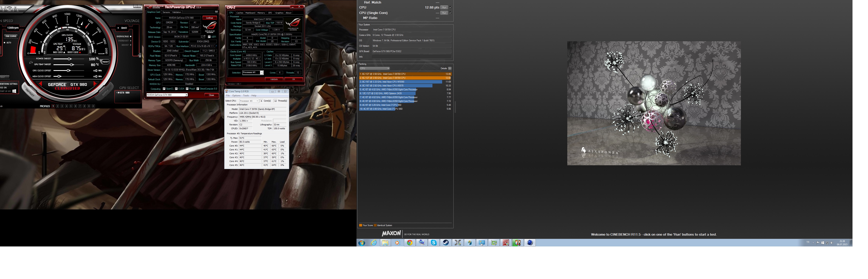
Task: Click the Lookup button in GPU-Z
Action: click(210, 18)
